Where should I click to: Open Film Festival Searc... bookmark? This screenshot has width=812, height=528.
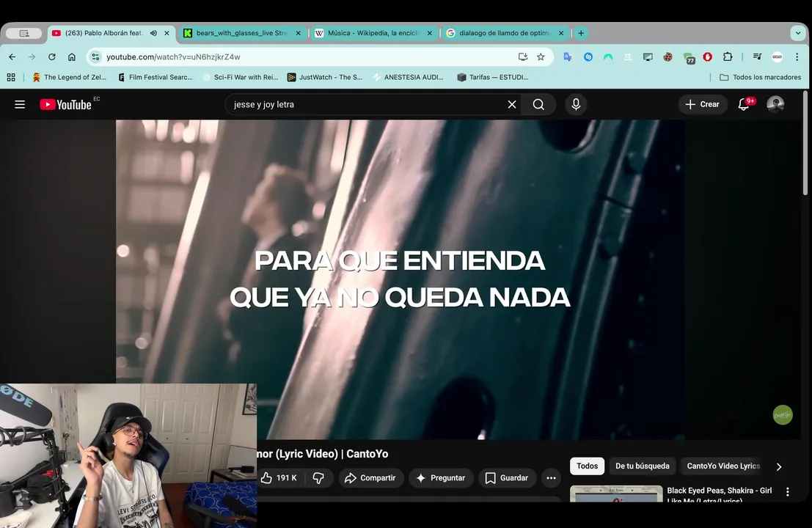pos(156,77)
